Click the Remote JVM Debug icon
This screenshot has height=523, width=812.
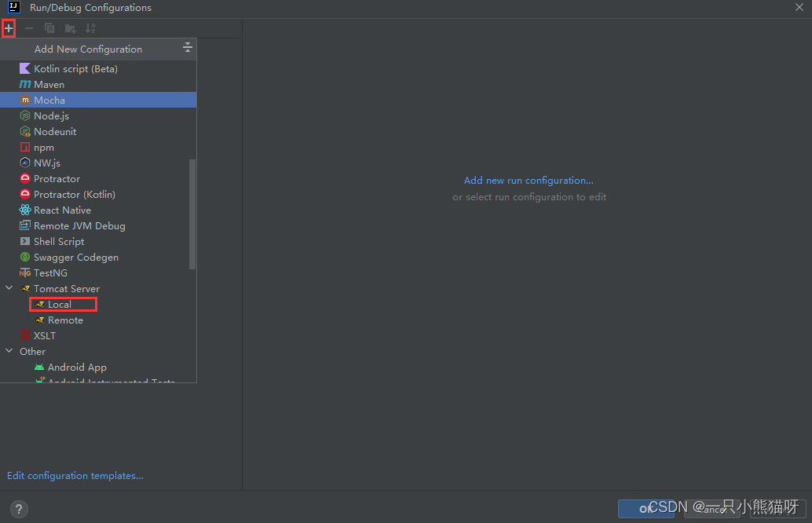(25, 226)
